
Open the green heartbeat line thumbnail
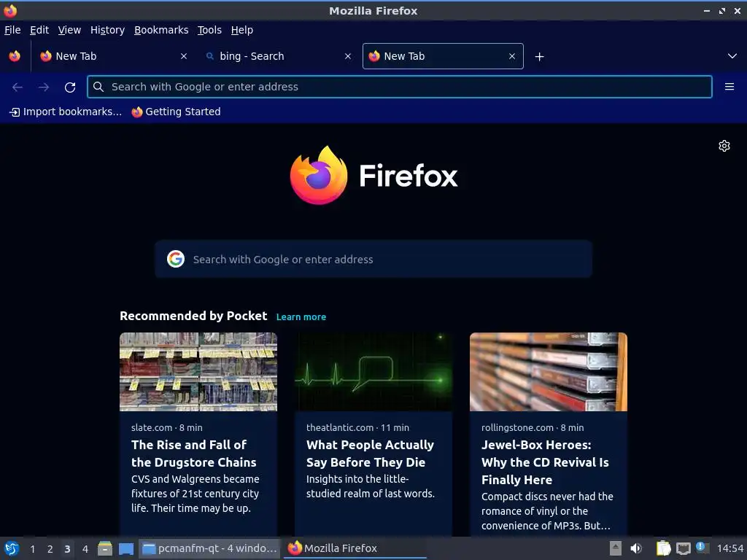[x=373, y=371]
